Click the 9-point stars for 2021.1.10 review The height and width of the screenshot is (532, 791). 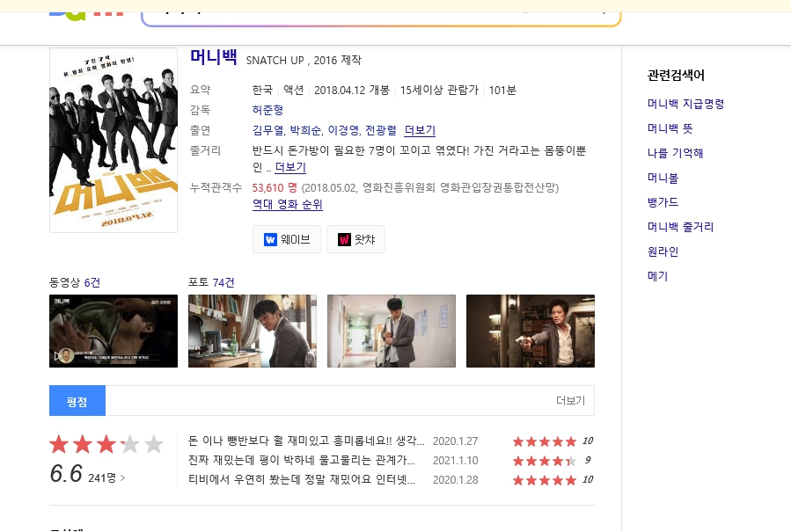[545, 461]
